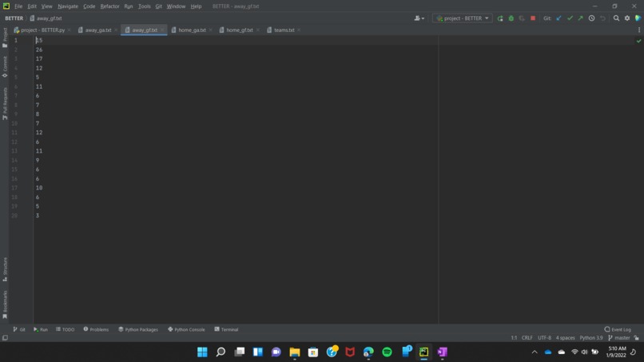The height and width of the screenshot is (362, 644).
Task: Open the Refactor menu
Action: [x=109, y=6]
